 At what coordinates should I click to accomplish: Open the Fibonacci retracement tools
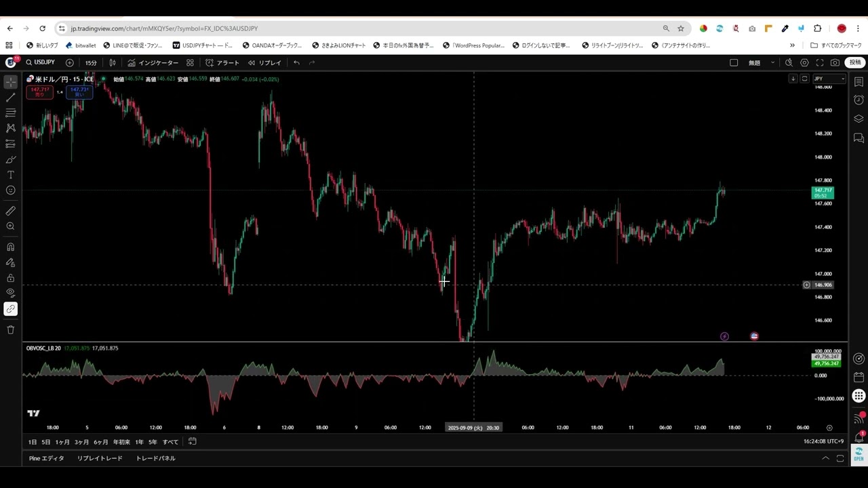tap(10, 113)
